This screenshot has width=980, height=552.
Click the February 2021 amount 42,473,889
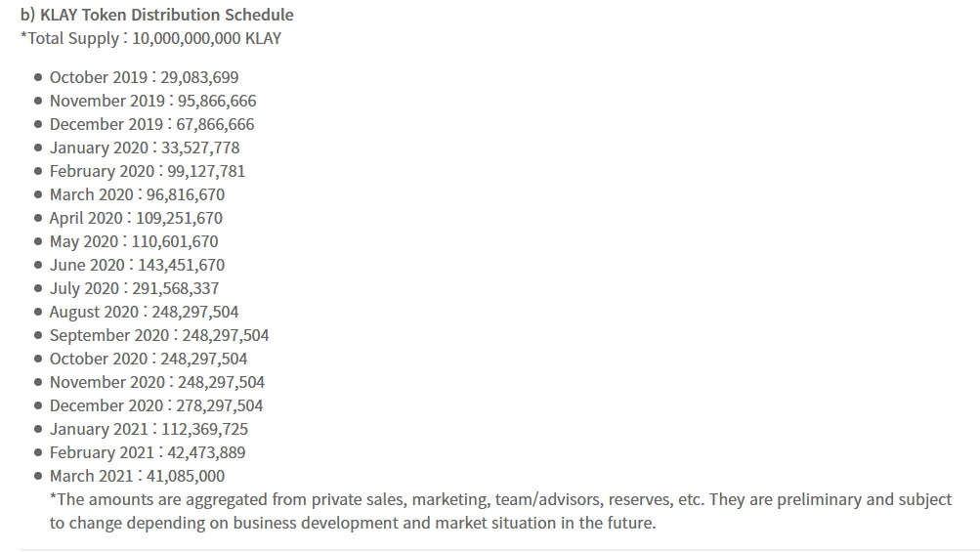206,452
